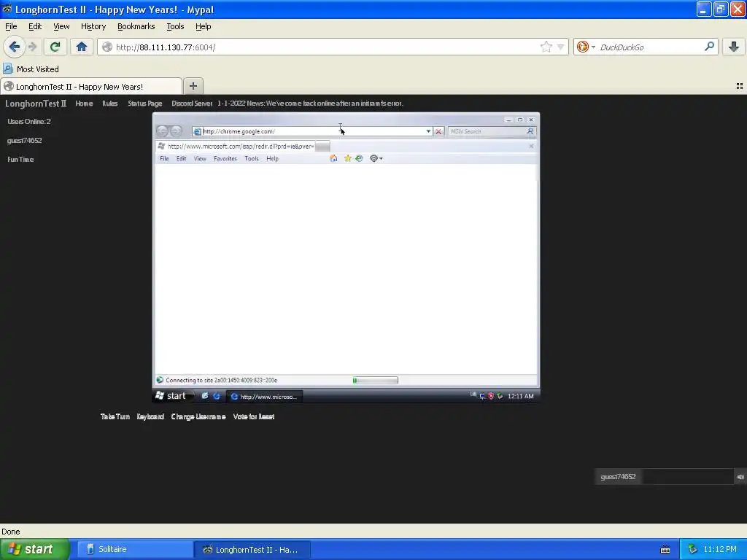Select user FunTime in users list
Screen dimensions: 747x560
point(20,160)
